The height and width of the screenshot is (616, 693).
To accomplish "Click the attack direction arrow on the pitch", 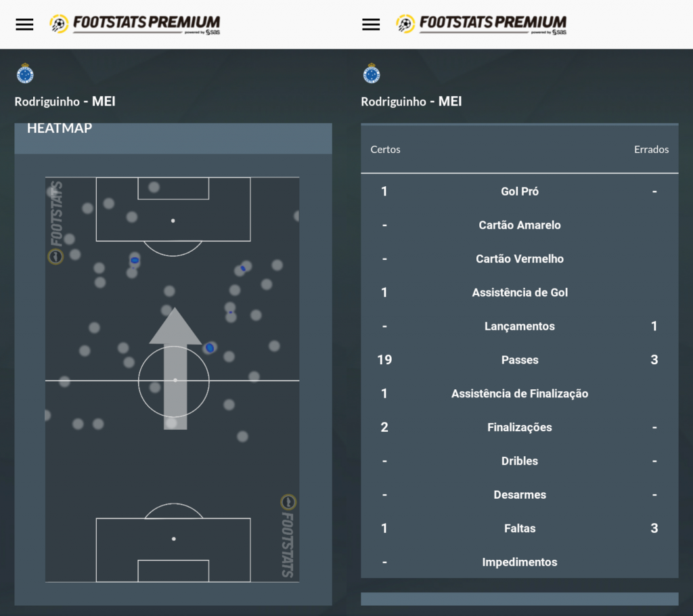I will [x=175, y=368].
